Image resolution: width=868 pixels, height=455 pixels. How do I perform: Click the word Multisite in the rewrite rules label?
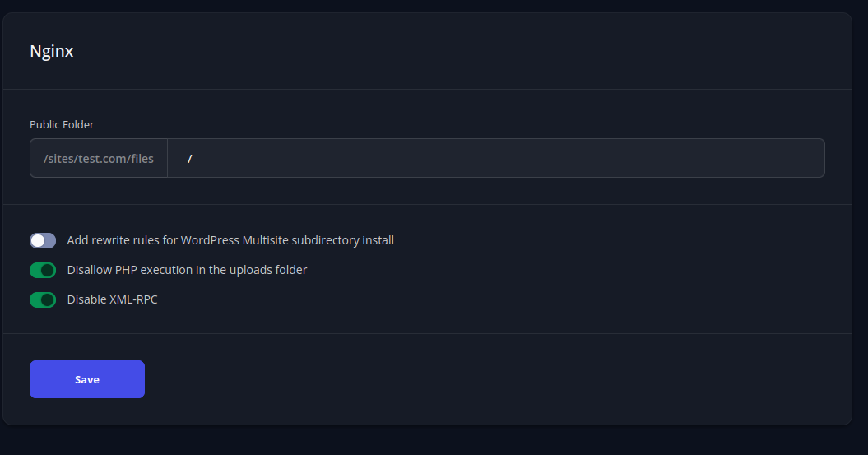tap(265, 240)
